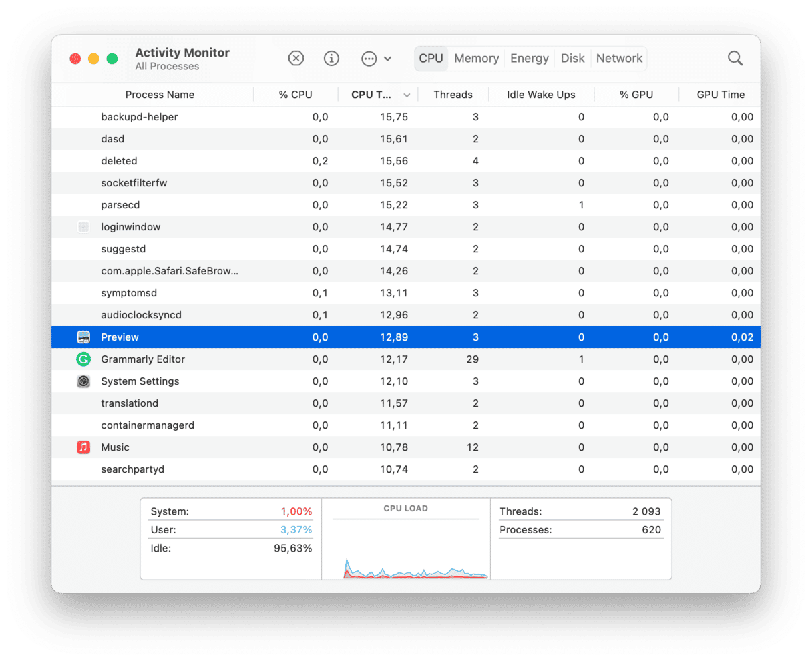Viewport: 812px width, 661px height.
Task: Sort by % GPU column header
Action: pos(636,95)
